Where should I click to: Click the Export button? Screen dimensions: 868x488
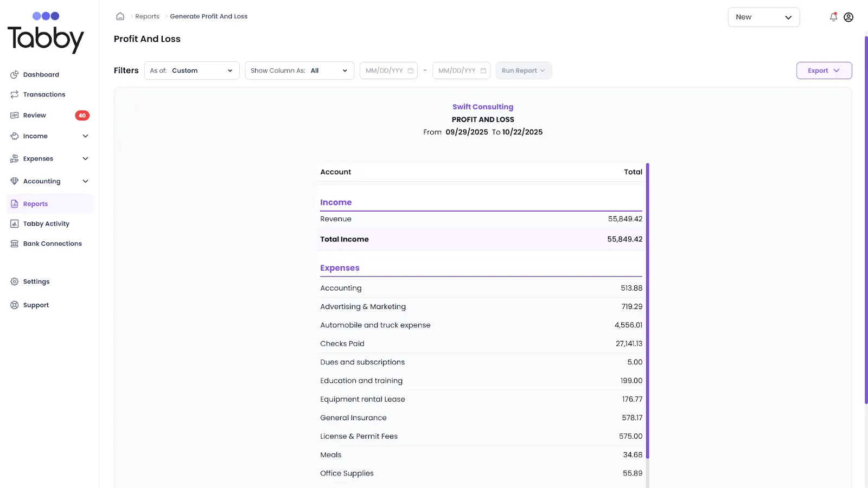click(824, 70)
